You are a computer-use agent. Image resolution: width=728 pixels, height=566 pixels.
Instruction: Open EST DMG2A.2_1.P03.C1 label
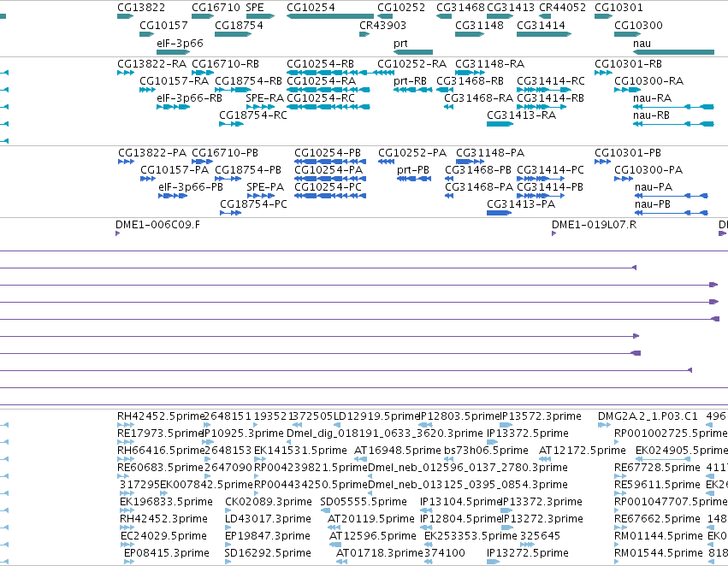click(x=648, y=416)
